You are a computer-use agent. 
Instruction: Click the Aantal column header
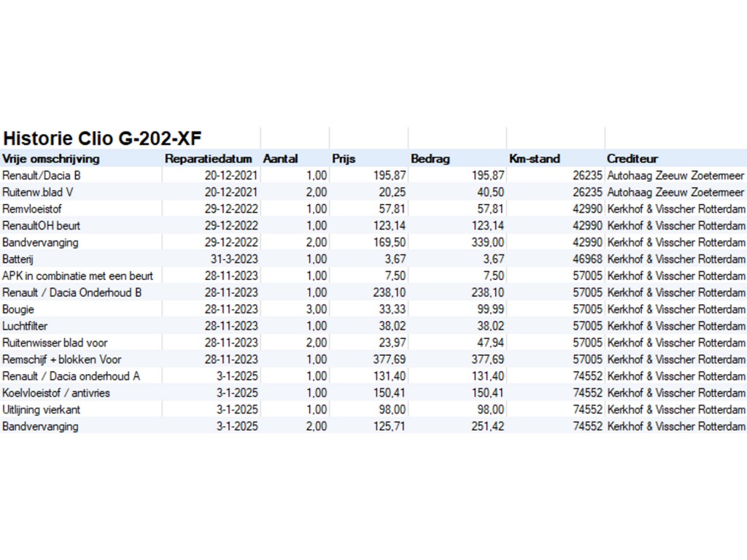281,159
